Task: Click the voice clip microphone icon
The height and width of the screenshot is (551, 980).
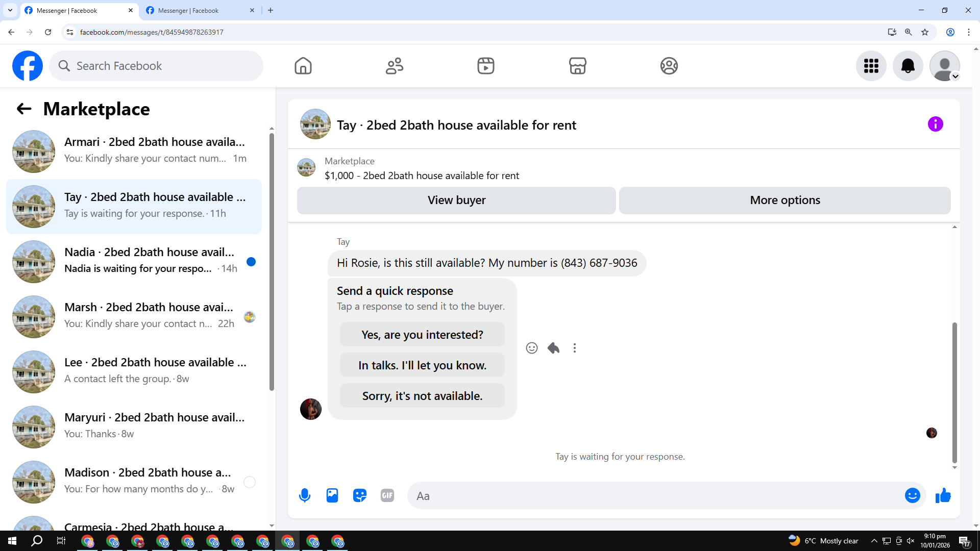Action: [x=305, y=495]
